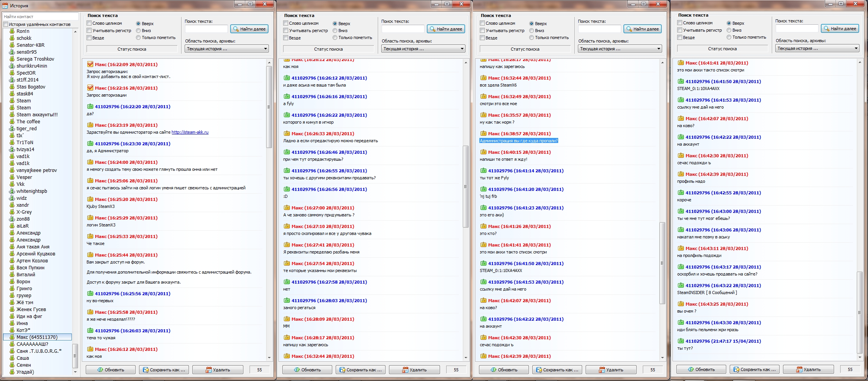The image size is (868, 381).
Task: Click the message icon at 16:40:15
Action: (483, 152)
